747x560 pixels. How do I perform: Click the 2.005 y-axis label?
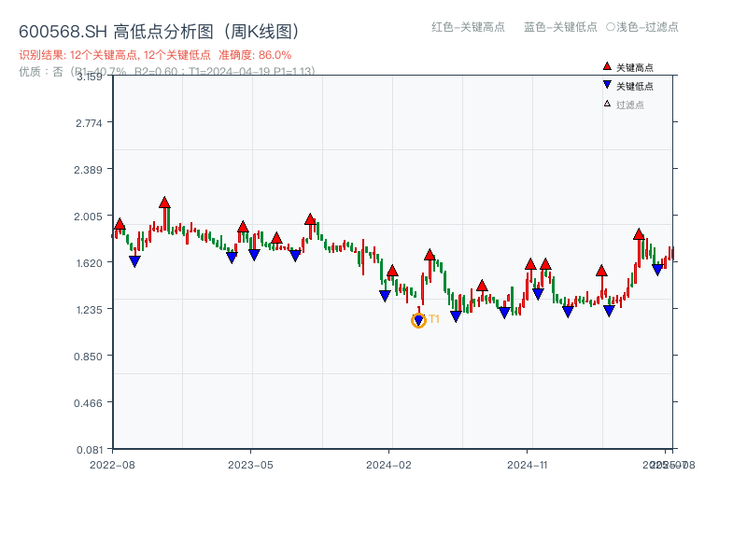(x=88, y=217)
